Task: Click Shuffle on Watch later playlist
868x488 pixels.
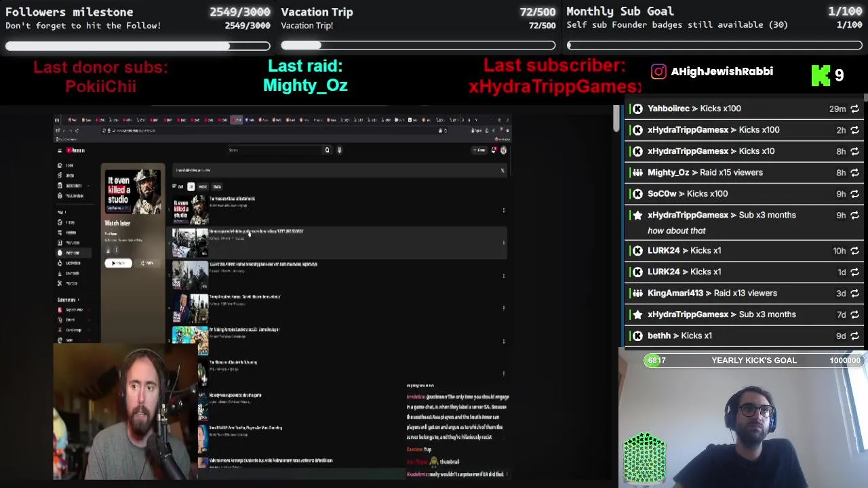Action: point(147,263)
